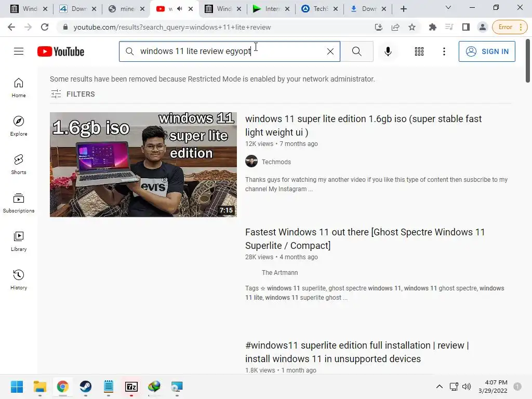Open media controls icon in Chrome toolbar
Viewport: 532px width, 399px height.
point(449,27)
